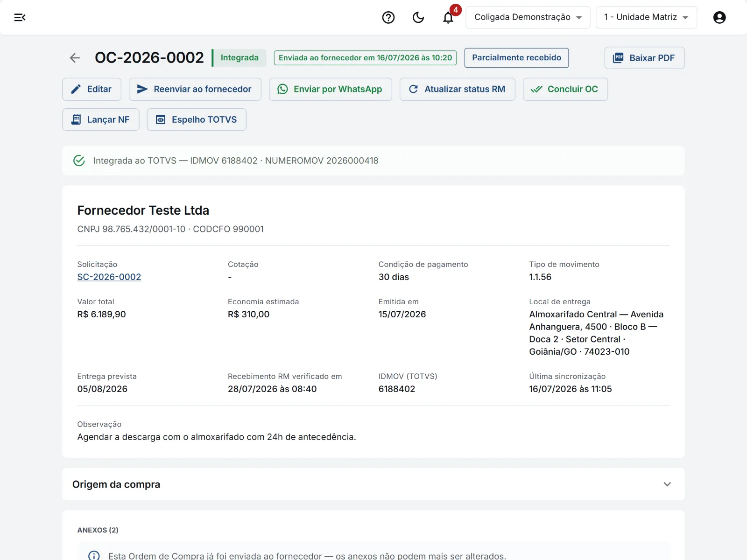Select the 1.1.56 tipo de movimento value
The image size is (747, 560).
pyautogui.click(x=540, y=277)
